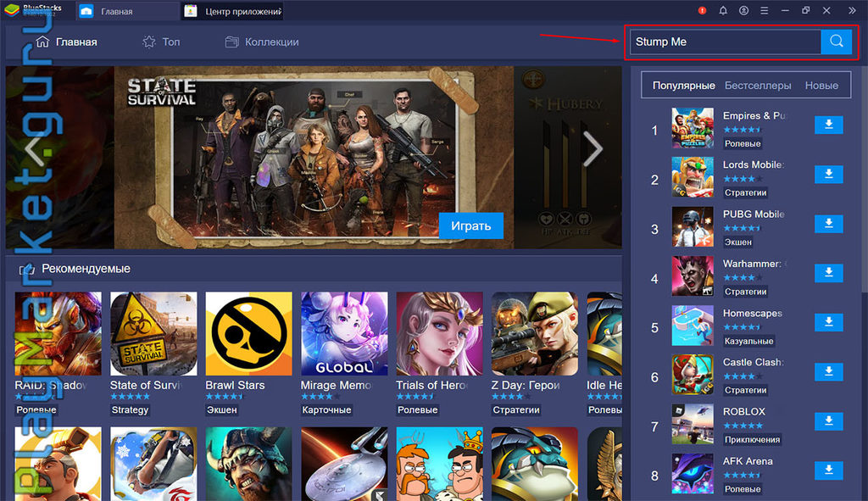This screenshot has width=868, height=501.
Task: Download PUBG Mobile
Action: click(x=829, y=223)
